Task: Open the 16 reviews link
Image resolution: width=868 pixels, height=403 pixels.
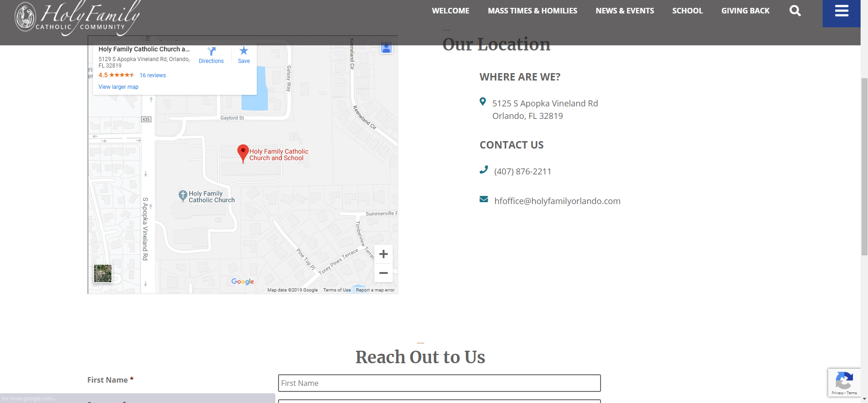Action: tap(153, 75)
